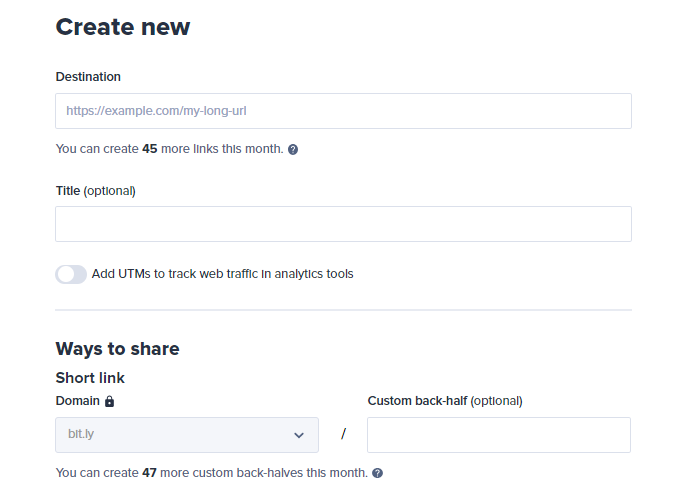
Task: Click the Title (optional) label
Action: [x=95, y=190]
